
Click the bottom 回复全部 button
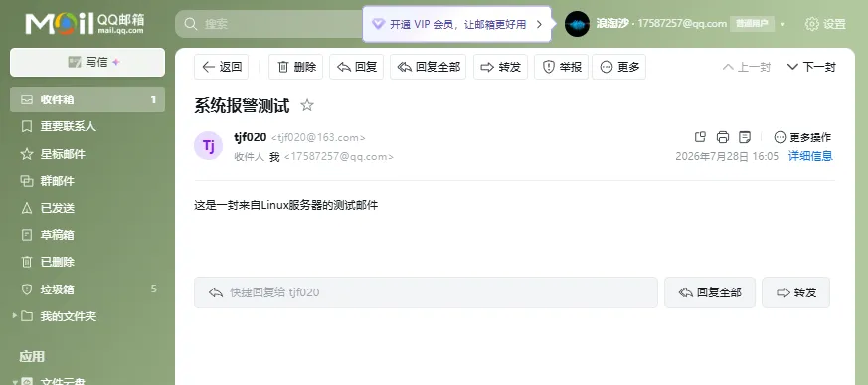710,292
